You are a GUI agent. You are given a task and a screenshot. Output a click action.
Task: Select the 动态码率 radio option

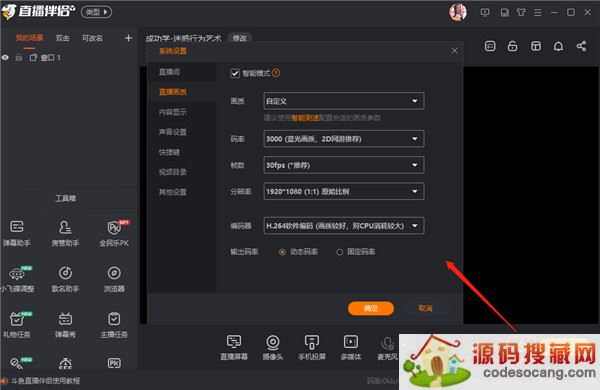[282, 252]
